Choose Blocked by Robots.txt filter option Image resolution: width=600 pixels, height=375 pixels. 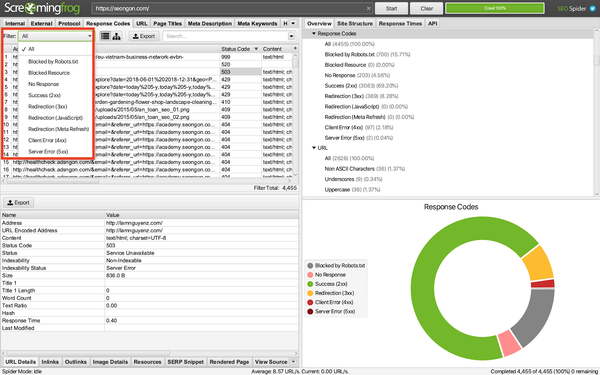click(53, 62)
